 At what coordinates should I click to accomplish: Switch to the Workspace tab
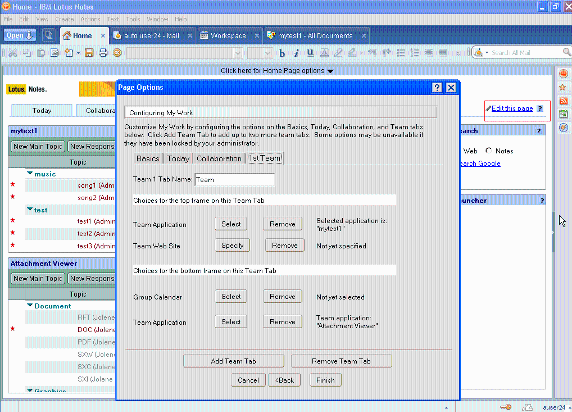tap(228, 36)
